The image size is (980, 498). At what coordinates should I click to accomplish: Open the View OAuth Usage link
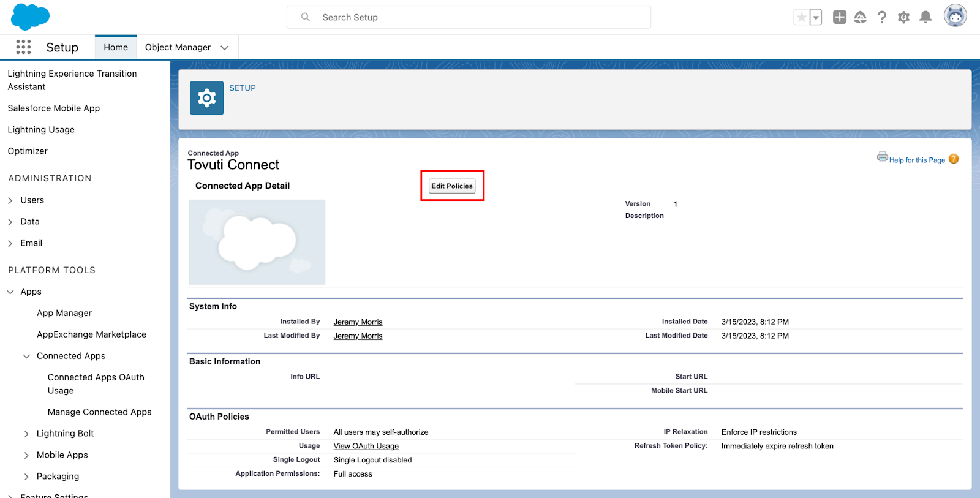tap(366, 447)
